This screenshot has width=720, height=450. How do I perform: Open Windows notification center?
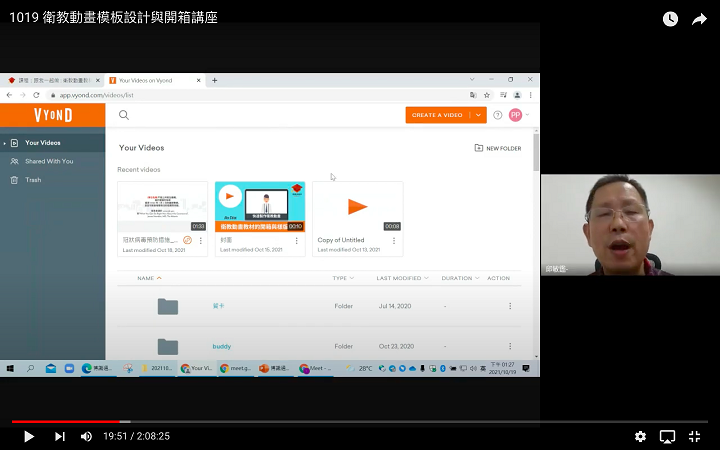click(x=526, y=368)
